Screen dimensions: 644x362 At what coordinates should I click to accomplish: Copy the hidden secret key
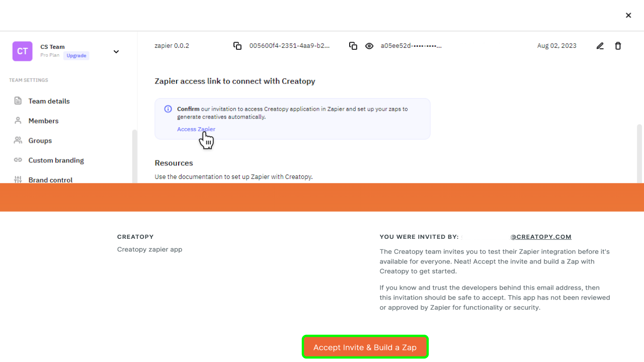point(353,46)
